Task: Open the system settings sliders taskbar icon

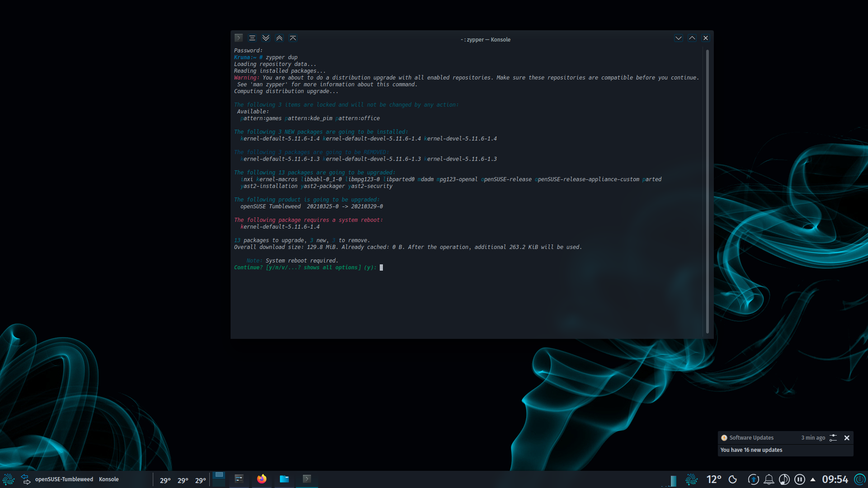Action: [239, 479]
